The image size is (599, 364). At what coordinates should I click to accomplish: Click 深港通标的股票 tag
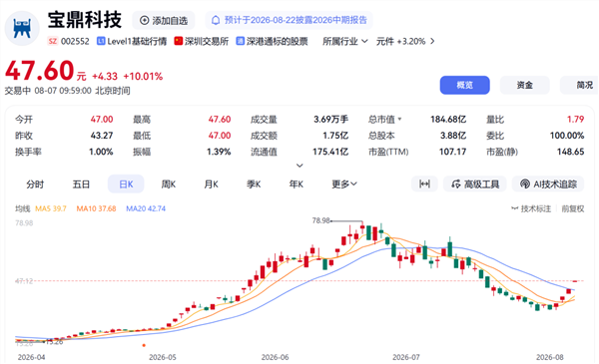pos(272,41)
